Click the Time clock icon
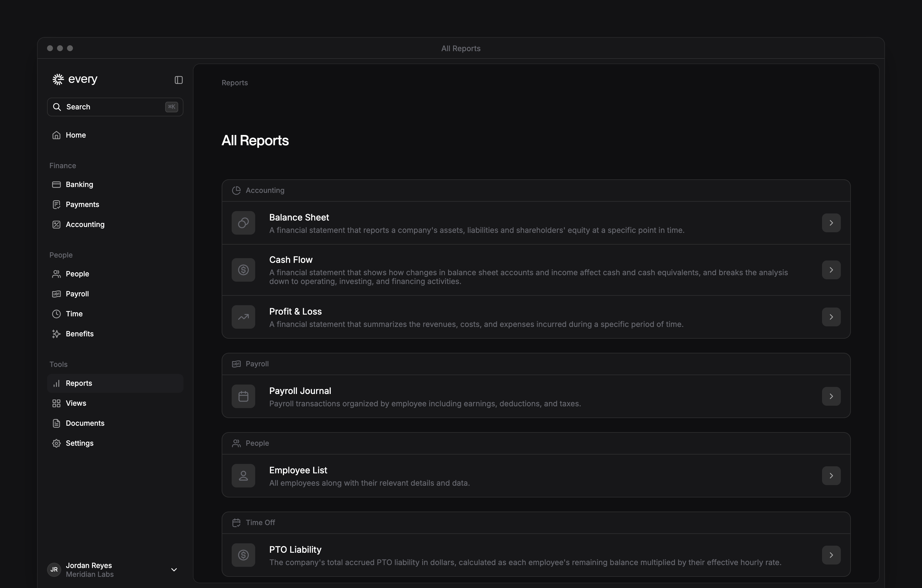 [56, 314]
